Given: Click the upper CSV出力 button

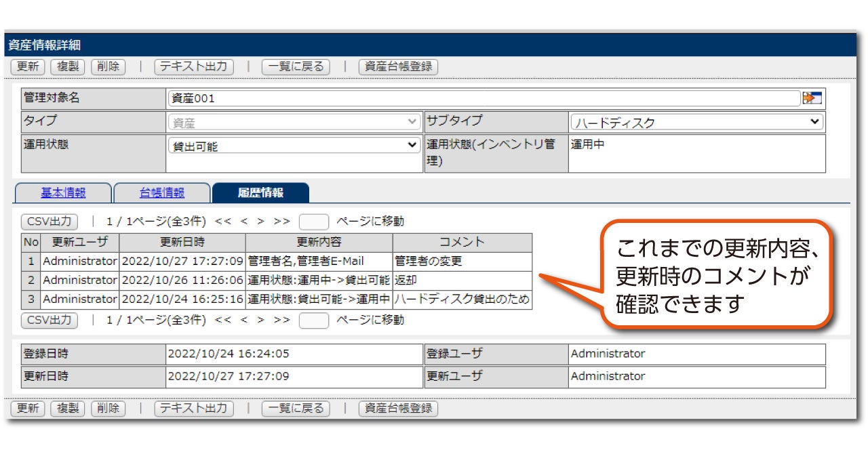Looking at the screenshot, I should point(50,222).
